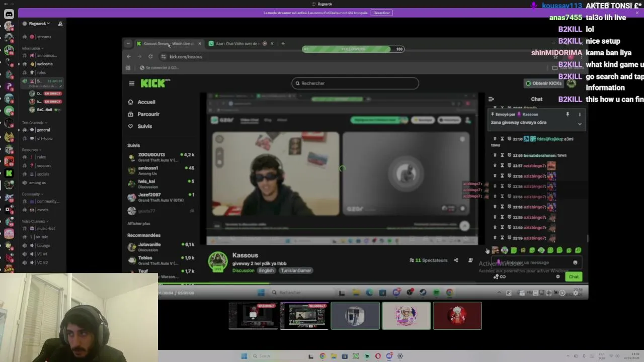The image size is (644, 362).
Task: Switch to the Azar Chat Vidéo browser tab
Action: click(238, 44)
